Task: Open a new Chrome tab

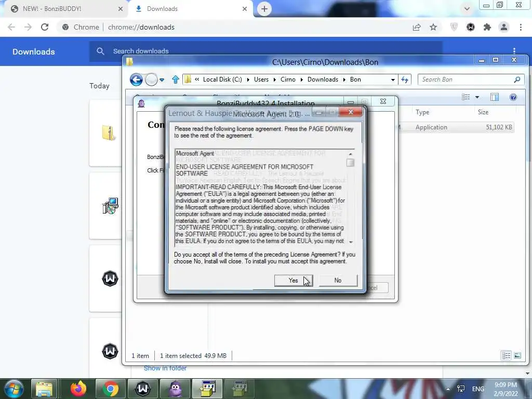Action: (x=264, y=9)
